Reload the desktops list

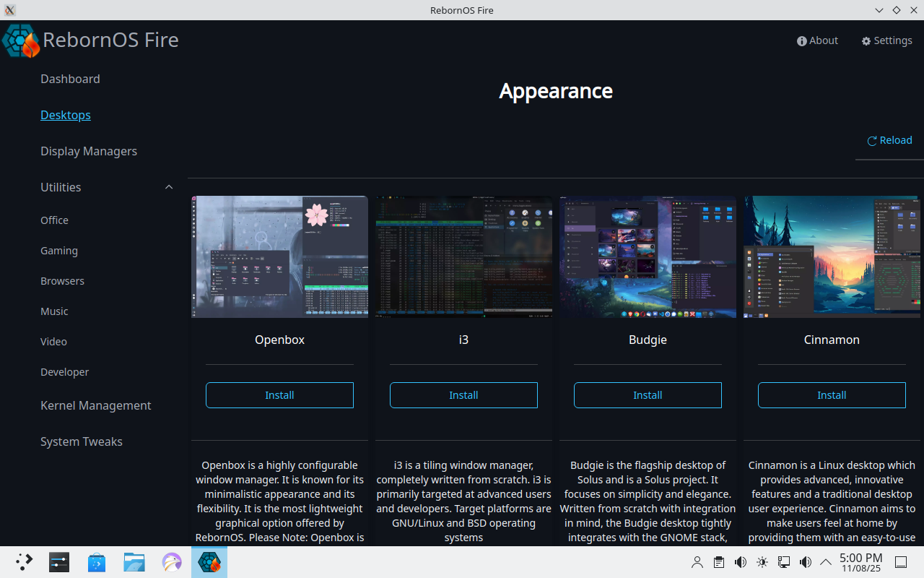(x=889, y=140)
